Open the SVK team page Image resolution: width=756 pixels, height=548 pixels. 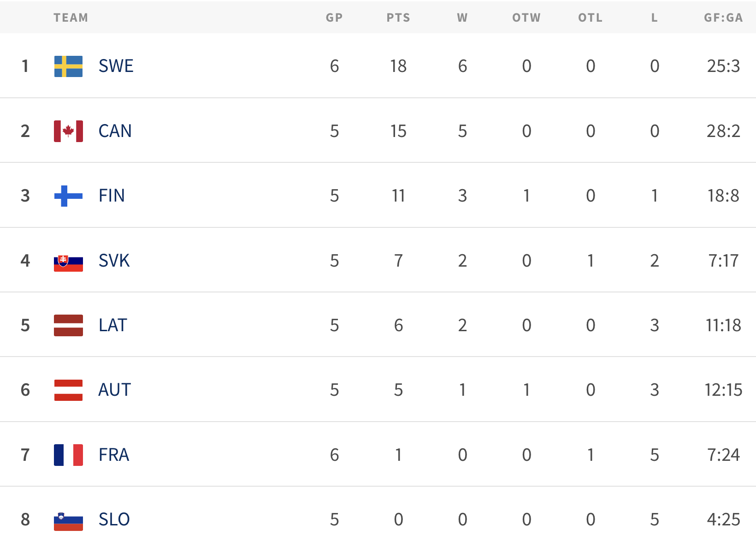coord(114,261)
